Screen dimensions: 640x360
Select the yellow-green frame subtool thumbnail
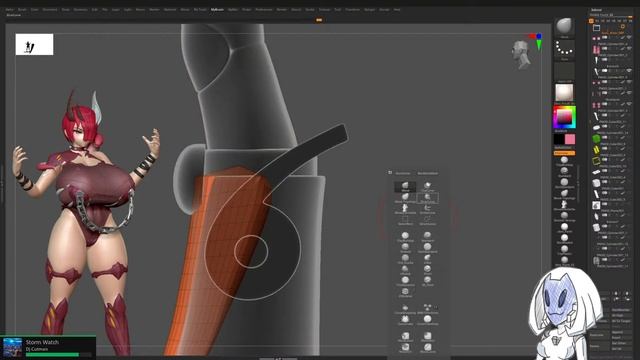tap(596, 160)
